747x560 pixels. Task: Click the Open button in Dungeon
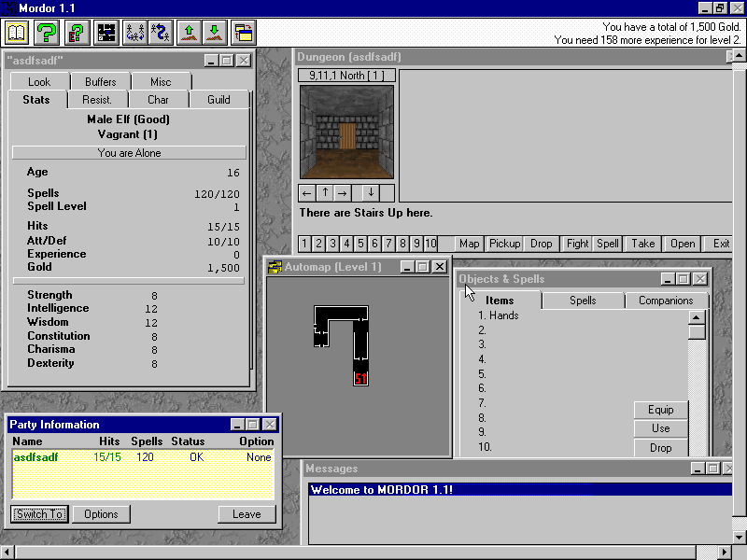[x=683, y=244]
